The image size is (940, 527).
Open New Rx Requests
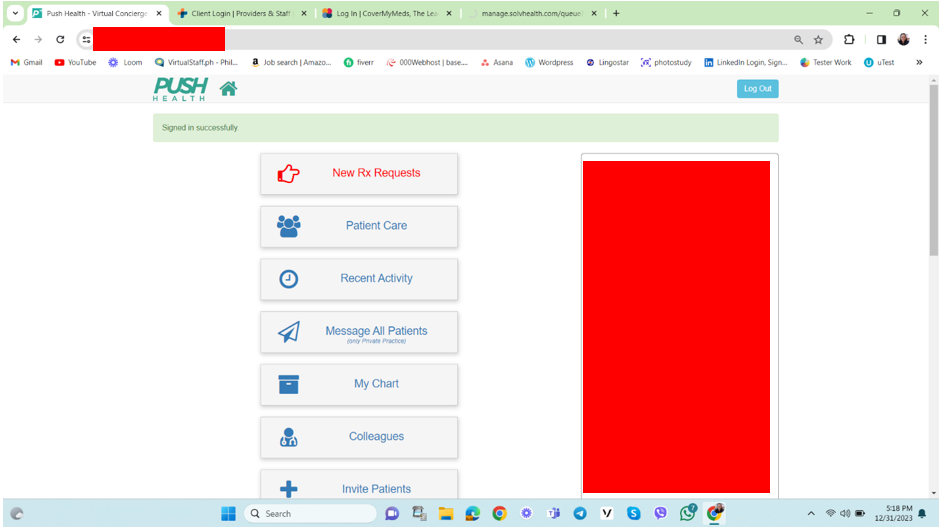coord(358,173)
